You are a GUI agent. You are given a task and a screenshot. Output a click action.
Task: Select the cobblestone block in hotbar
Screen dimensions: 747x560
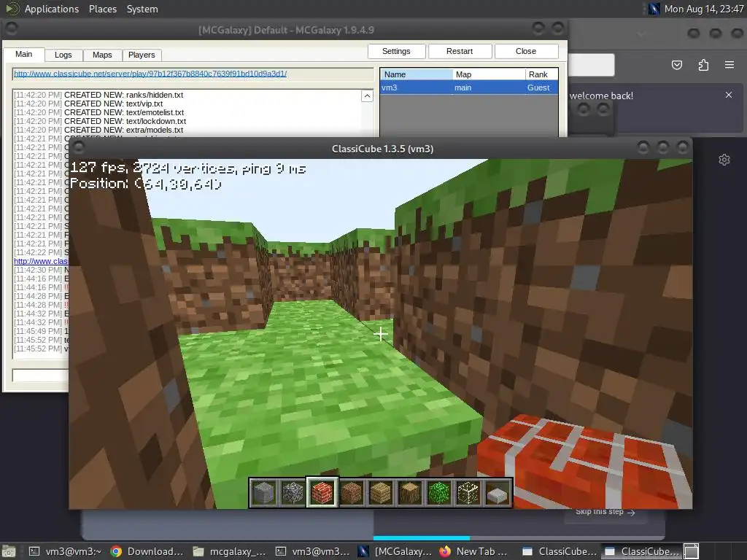293,493
